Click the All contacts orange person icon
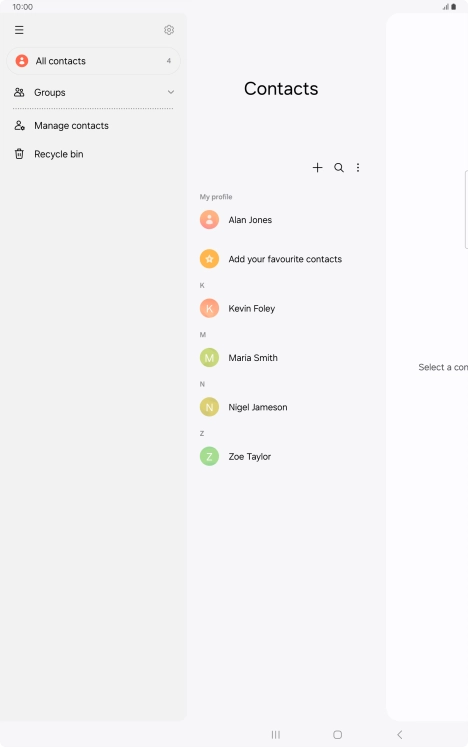The width and height of the screenshot is (468, 747). tap(22, 61)
